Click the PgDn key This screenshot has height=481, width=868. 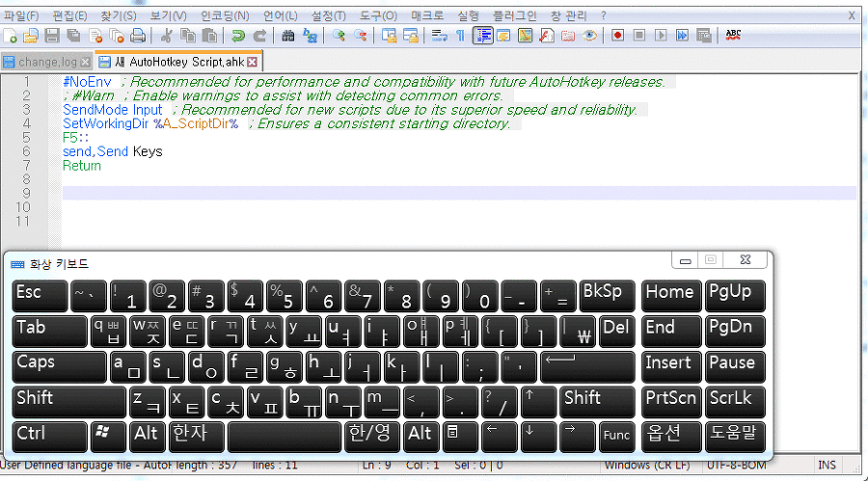click(x=735, y=332)
